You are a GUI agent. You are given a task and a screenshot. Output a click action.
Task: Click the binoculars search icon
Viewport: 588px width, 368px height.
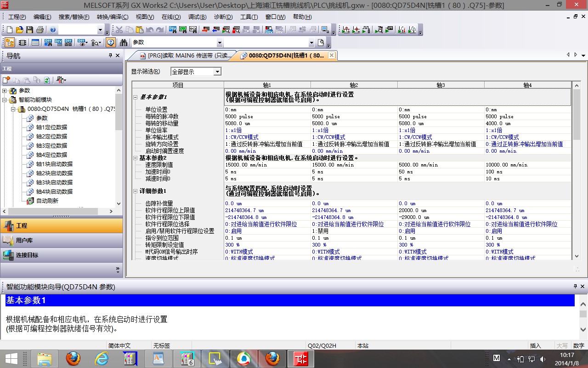click(x=124, y=43)
